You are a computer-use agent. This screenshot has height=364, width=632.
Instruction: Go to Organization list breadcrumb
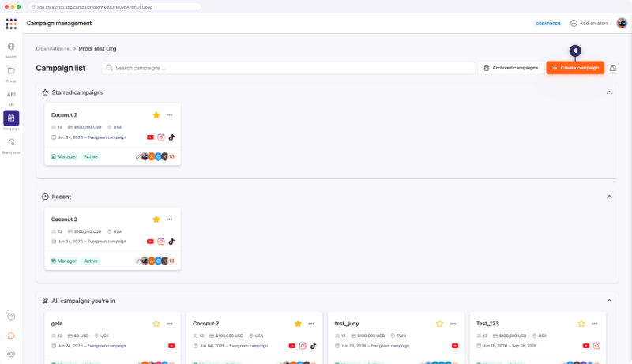point(53,49)
